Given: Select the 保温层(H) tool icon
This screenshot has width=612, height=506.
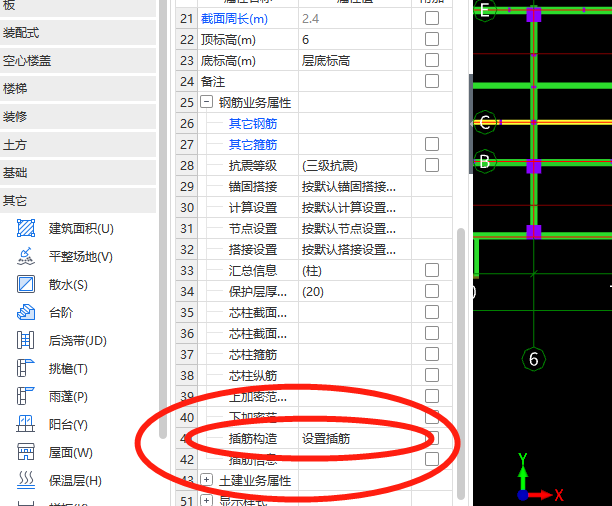Looking at the screenshot, I should (26, 481).
